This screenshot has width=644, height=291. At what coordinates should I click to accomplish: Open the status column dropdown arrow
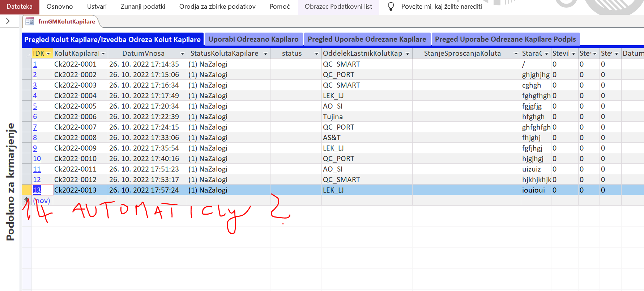pos(317,54)
